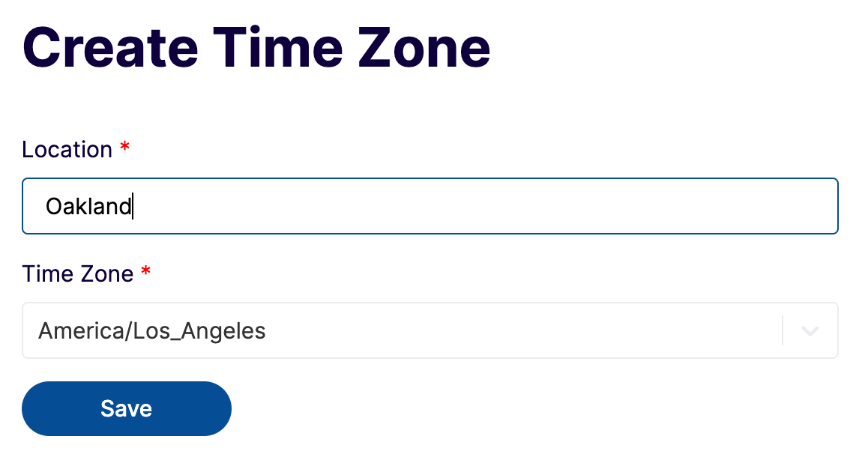Click the Create Time Zone heading

tap(255, 46)
